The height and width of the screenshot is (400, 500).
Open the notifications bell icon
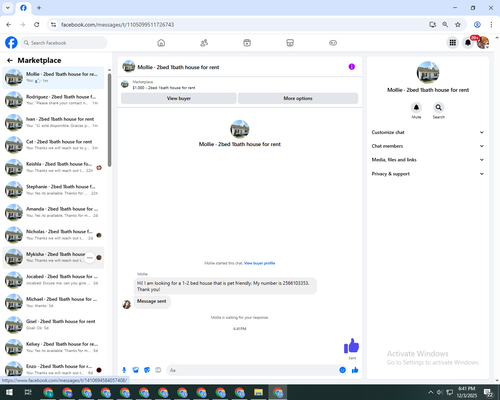click(x=468, y=43)
